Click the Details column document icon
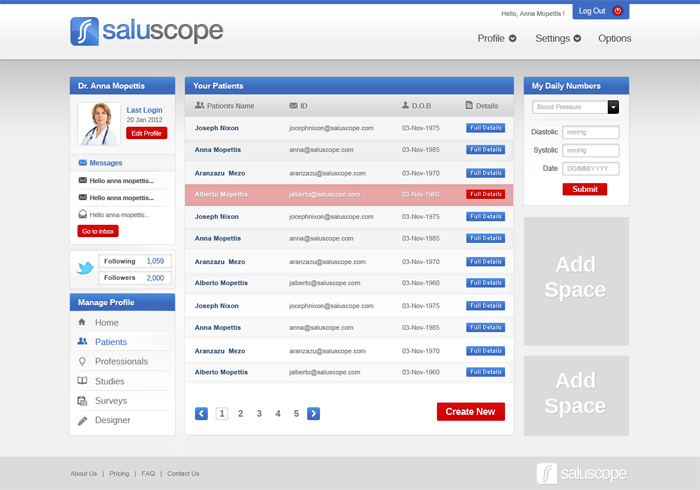The image size is (700, 490). point(469,105)
